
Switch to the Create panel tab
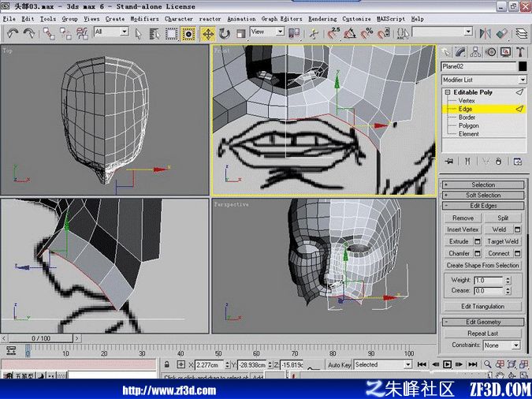pyautogui.click(x=445, y=52)
